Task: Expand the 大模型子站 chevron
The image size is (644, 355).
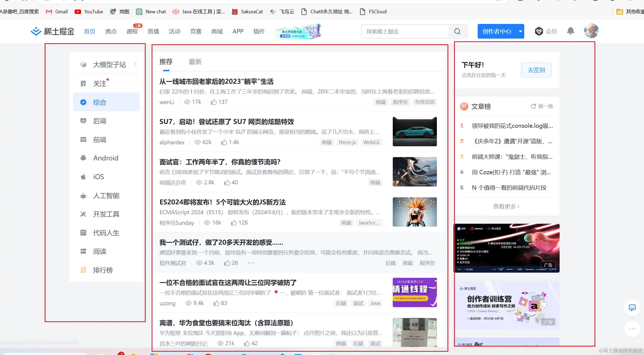Action: click(135, 64)
